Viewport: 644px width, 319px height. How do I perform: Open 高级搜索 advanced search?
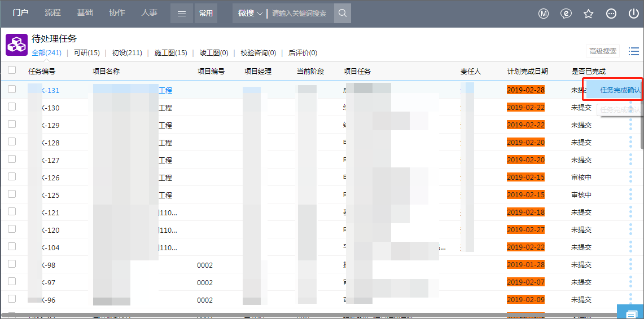click(x=603, y=51)
